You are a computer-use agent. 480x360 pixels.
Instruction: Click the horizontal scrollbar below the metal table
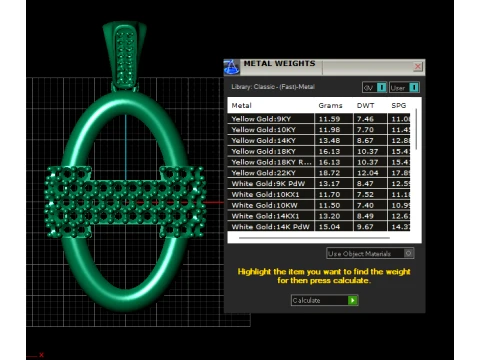[314, 238]
